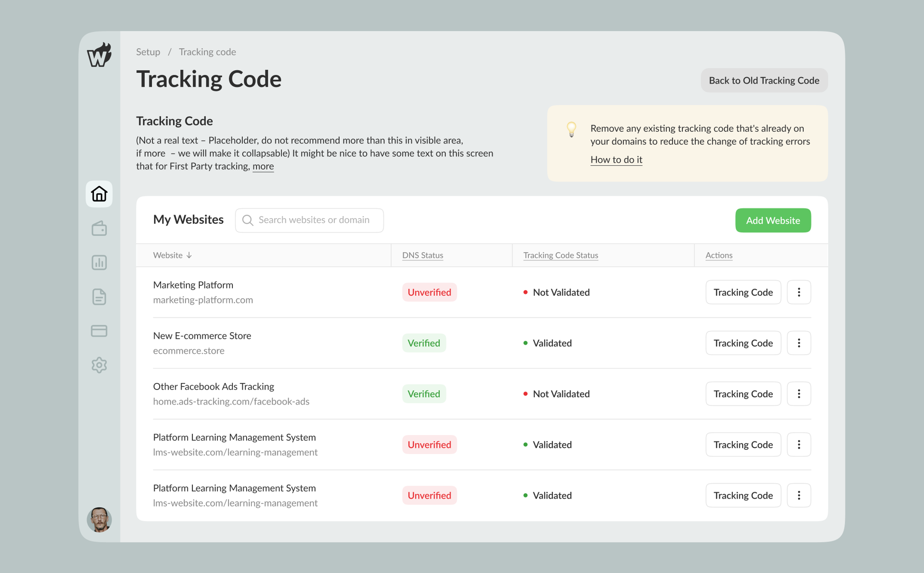The width and height of the screenshot is (924, 573).
Task: Open three-dot menu for New E-commerce Store
Action: (799, 343)
